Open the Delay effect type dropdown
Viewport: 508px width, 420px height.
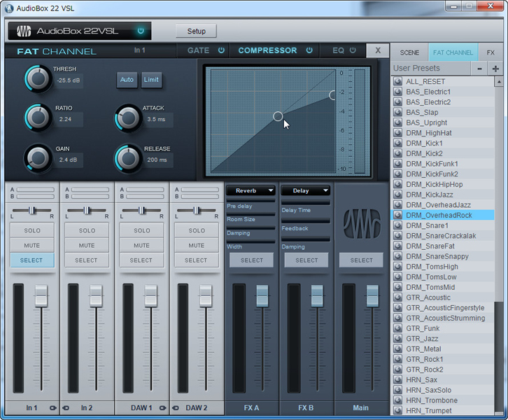[x=306, y=190]
